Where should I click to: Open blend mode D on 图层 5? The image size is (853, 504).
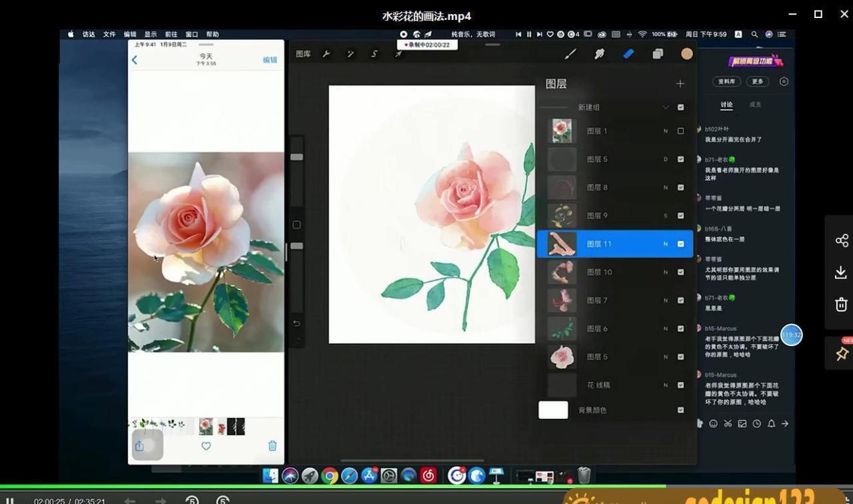[x=664, y=159]
